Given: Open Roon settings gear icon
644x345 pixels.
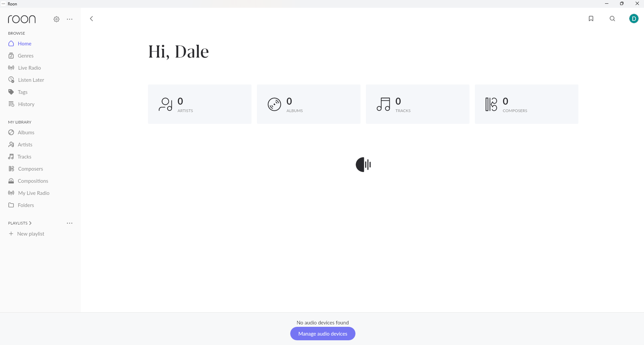Looking at the screenshot, I should pos(56,19).
